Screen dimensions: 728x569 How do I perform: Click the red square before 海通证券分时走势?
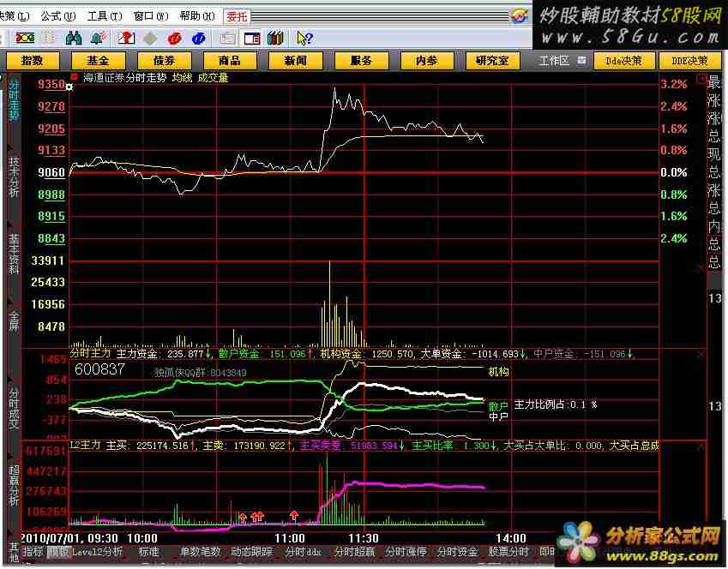[x=74, y=76]
